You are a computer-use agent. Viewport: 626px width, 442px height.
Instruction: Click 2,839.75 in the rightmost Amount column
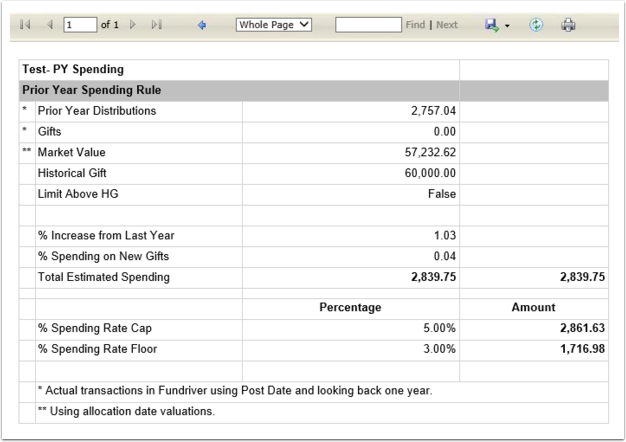tap(582, 277)
